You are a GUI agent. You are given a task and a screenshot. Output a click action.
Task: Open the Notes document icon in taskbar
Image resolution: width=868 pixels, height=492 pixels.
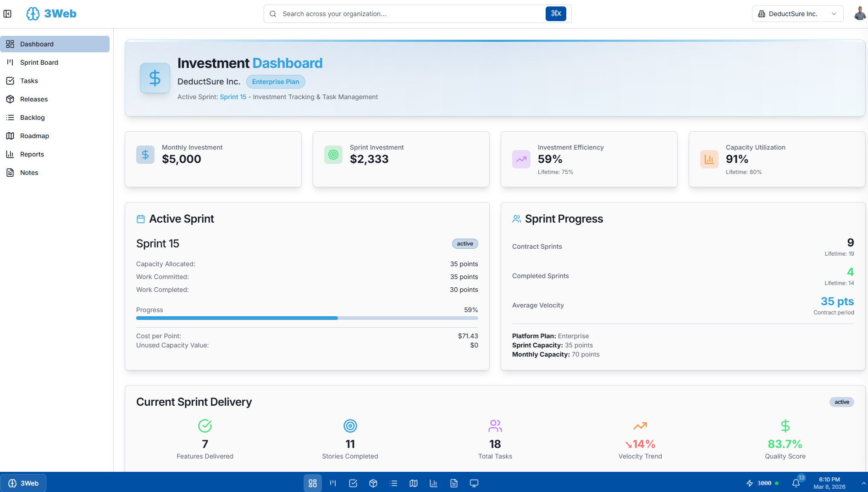[454, 483]
